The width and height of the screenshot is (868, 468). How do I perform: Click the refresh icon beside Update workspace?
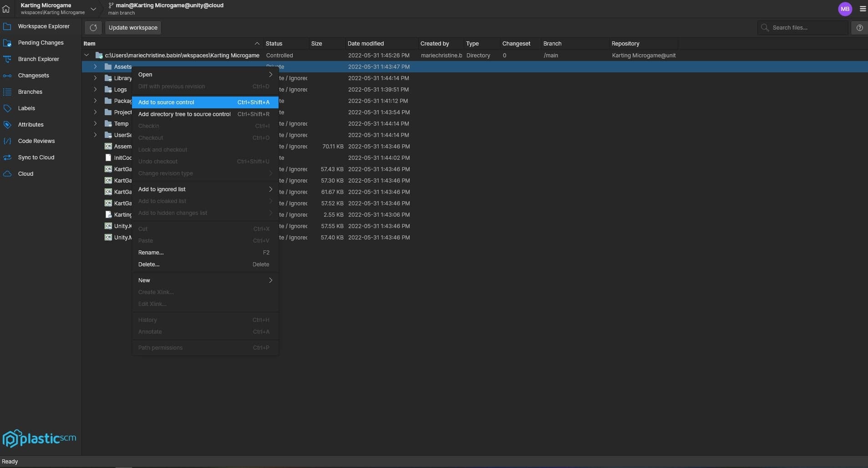[x=93, y=27]
